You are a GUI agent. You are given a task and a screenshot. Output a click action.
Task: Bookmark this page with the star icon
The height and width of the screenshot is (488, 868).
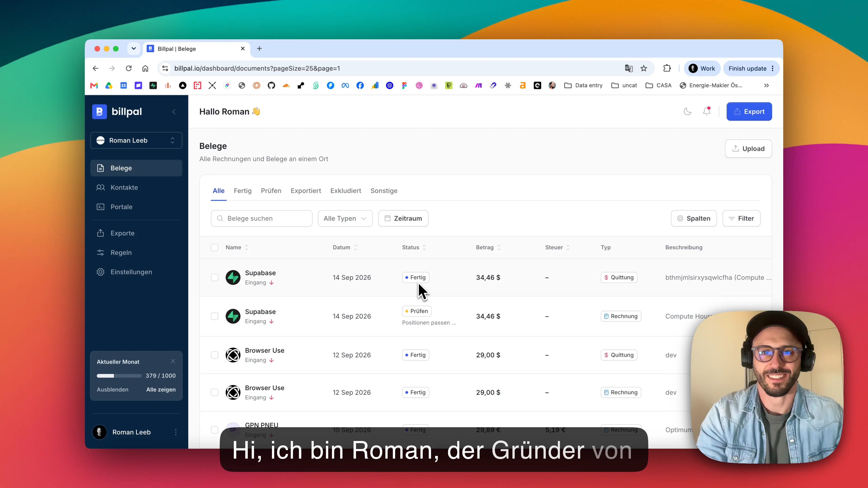644,68
